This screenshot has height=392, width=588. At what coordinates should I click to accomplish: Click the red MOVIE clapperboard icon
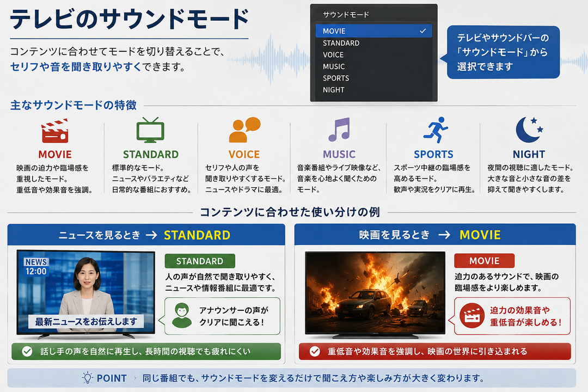(55, 131)
